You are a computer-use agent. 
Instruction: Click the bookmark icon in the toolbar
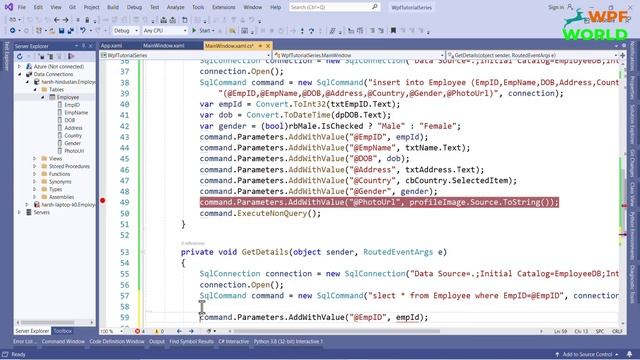tap(393, 31)
